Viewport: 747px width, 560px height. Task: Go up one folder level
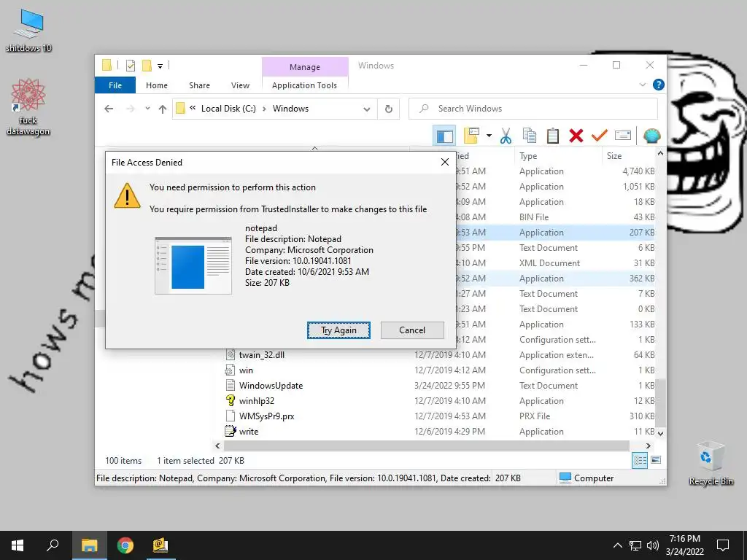pos(163,109)
